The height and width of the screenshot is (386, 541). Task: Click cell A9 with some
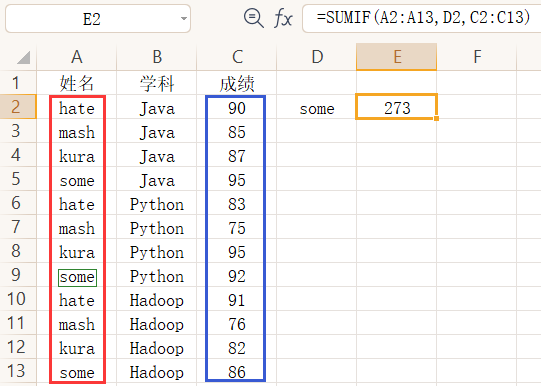click(x=77, y=276)
